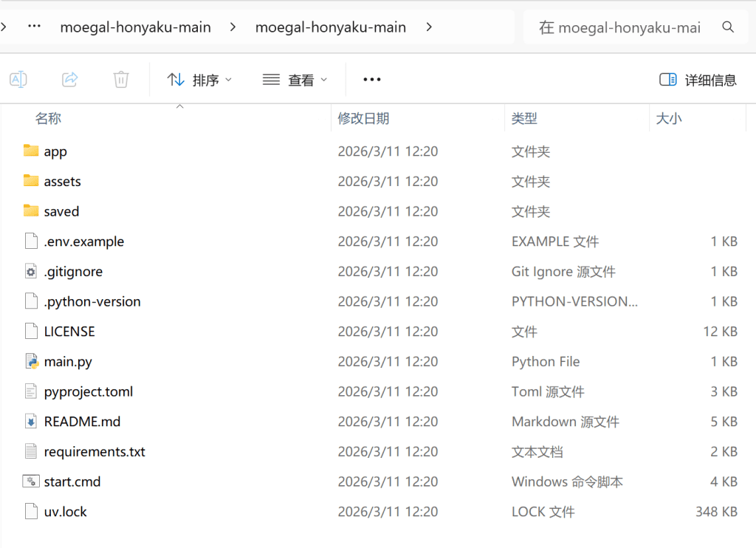
Task: Open the more options ellipsis menu
Action: [x=372, y=80]
